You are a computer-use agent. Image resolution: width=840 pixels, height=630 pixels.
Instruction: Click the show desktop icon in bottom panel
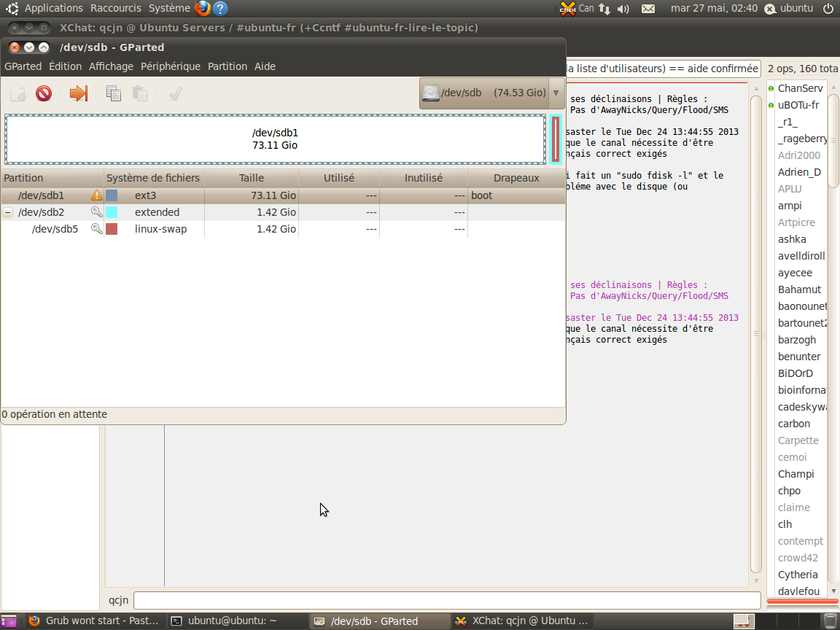pos(9,621)
